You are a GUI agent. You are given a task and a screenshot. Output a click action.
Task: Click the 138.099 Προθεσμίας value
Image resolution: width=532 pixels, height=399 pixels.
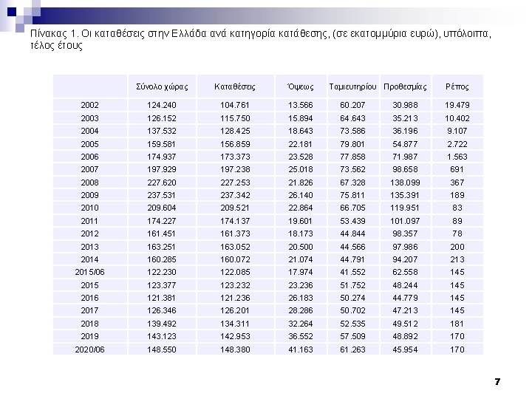tap(405, 183)
